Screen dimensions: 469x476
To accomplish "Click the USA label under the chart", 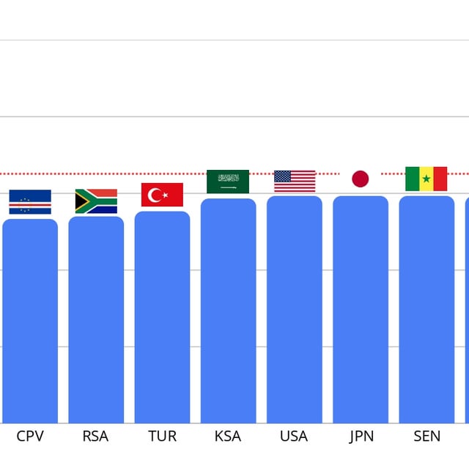I will click(294, 436).
